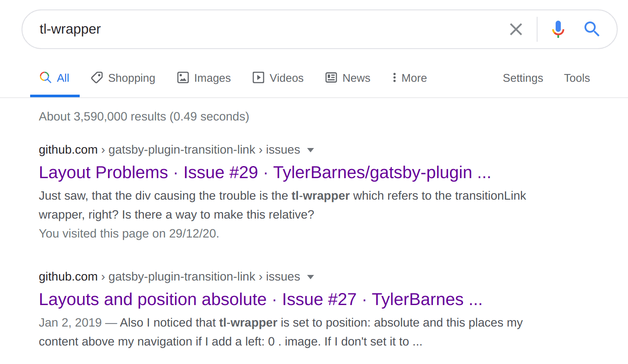Select the All results tab

pyautogui.click(x=55, y=78)
